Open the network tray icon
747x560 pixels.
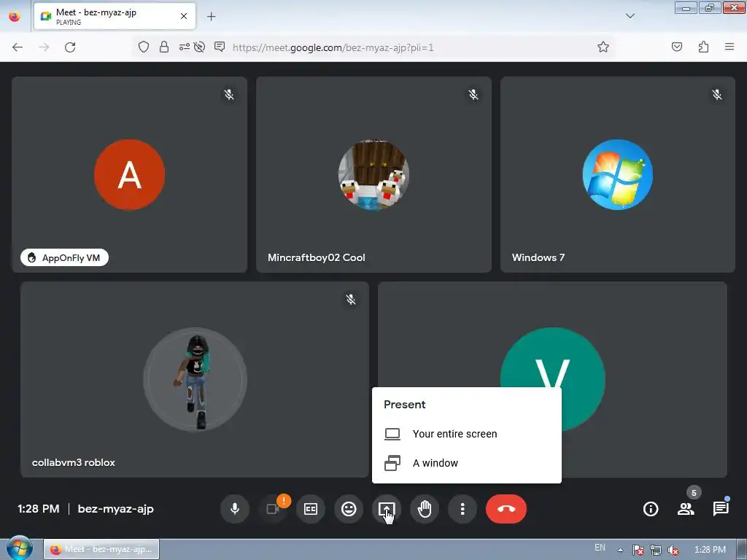click(656, 550)
